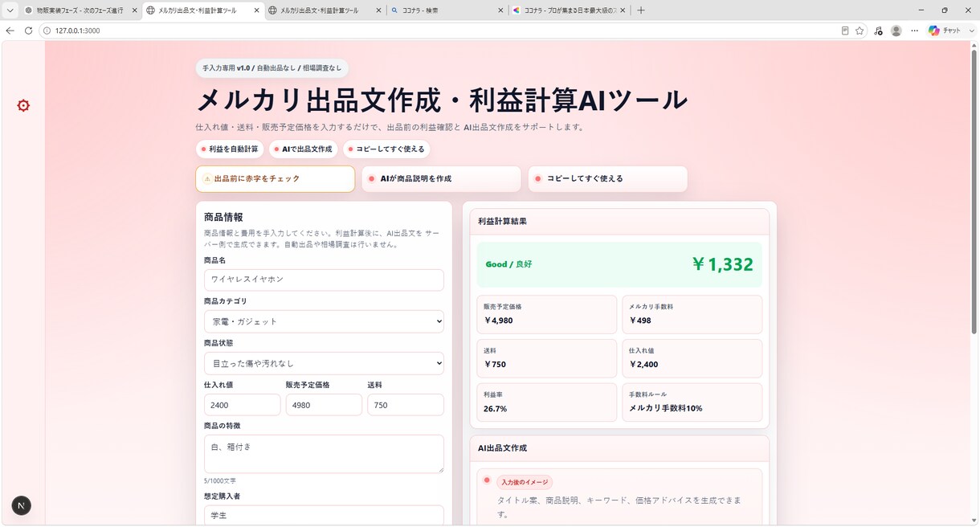This screenshot has height=527, width=980.
Task: Open reader view icon in address bar
Action: 845,31
